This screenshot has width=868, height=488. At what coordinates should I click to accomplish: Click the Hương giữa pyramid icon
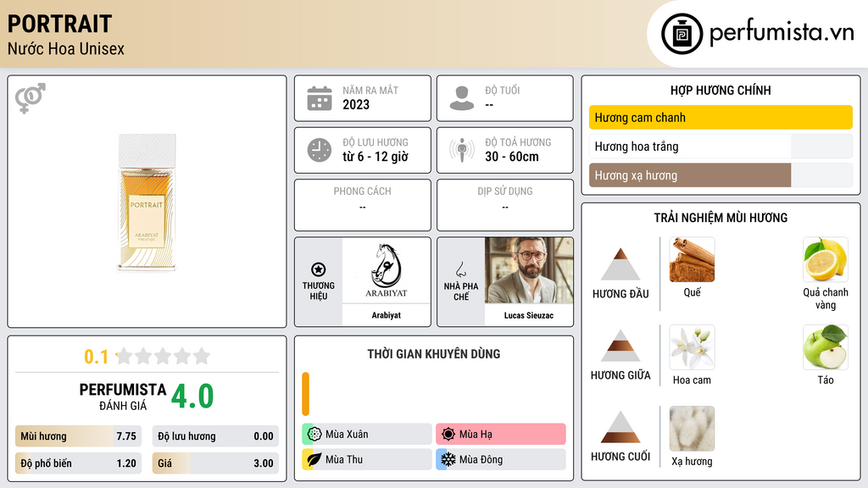(x=620, y=346)
